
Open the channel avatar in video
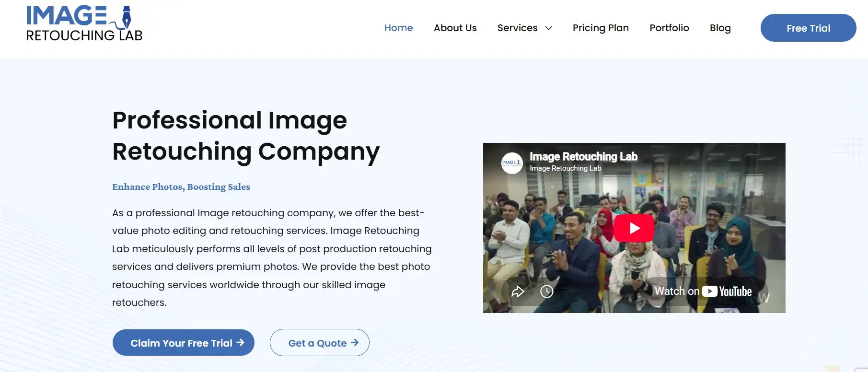point(512,163)
